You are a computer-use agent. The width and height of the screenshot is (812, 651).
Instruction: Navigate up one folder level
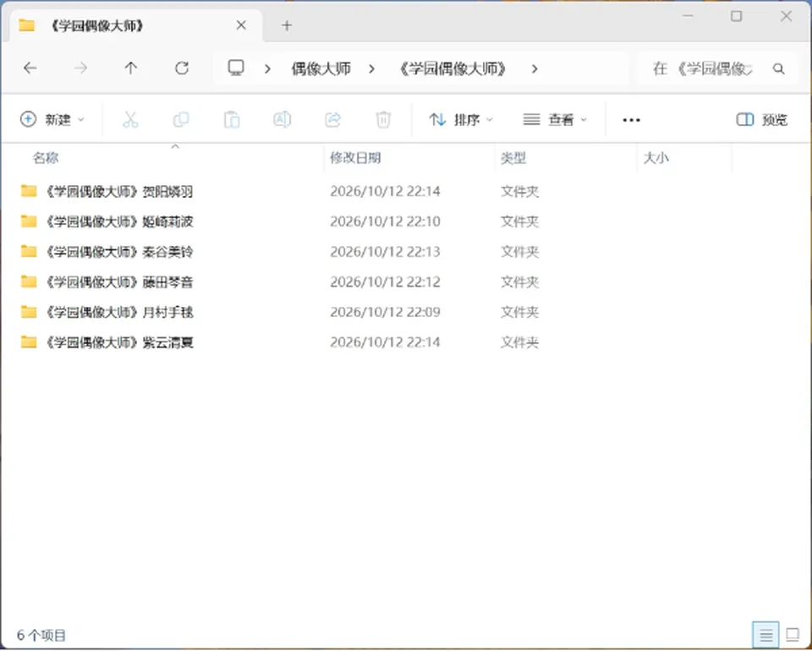[131, 68]
